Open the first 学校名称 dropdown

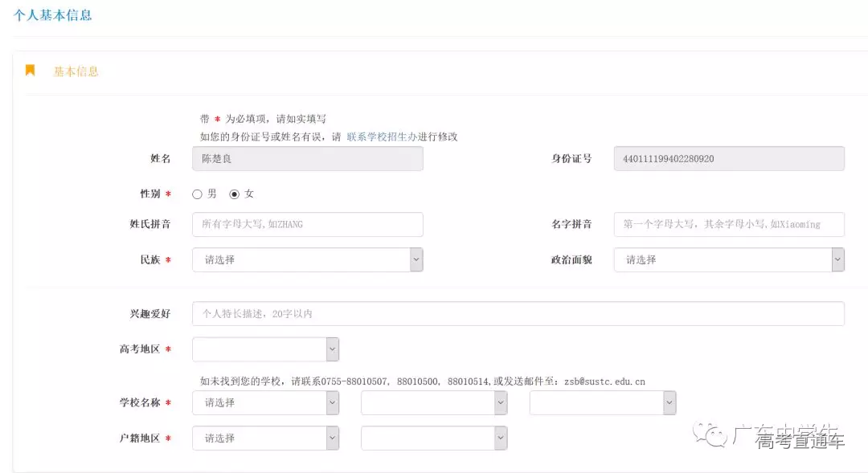coord(265,403)
